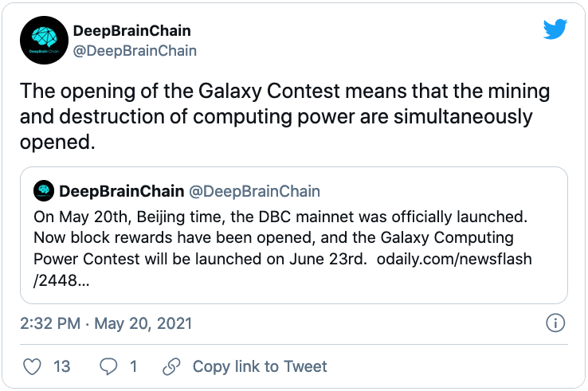Click the small avatar in quoted tweet
Screen dimensions: 588x391
click(x=44, y=190)
